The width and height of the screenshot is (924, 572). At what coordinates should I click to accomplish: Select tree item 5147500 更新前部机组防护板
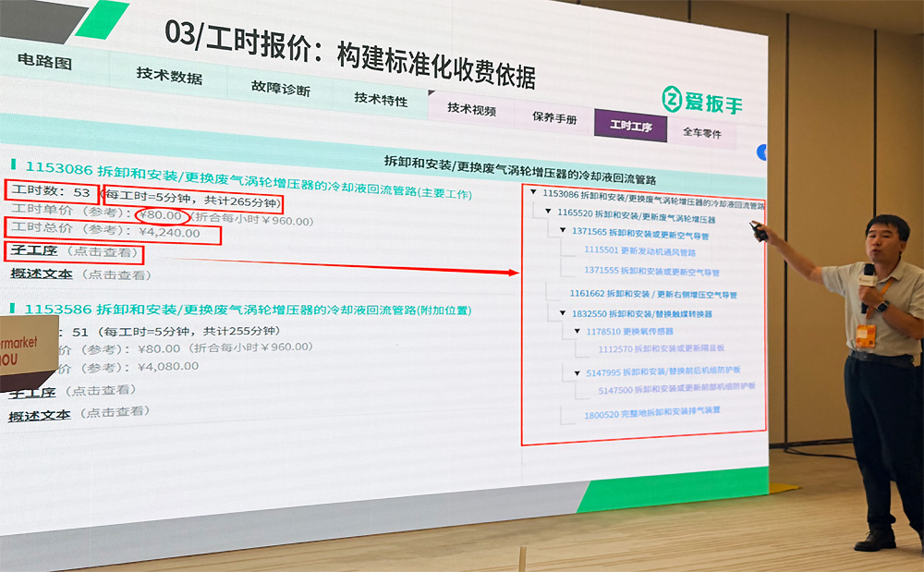pyautogui.click(x=676, y=389)
